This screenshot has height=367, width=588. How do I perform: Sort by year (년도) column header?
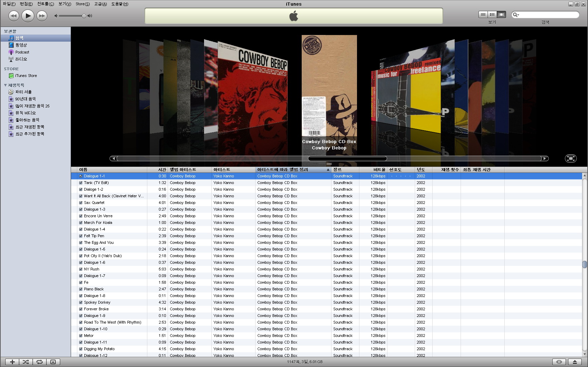tap(423, 170)
